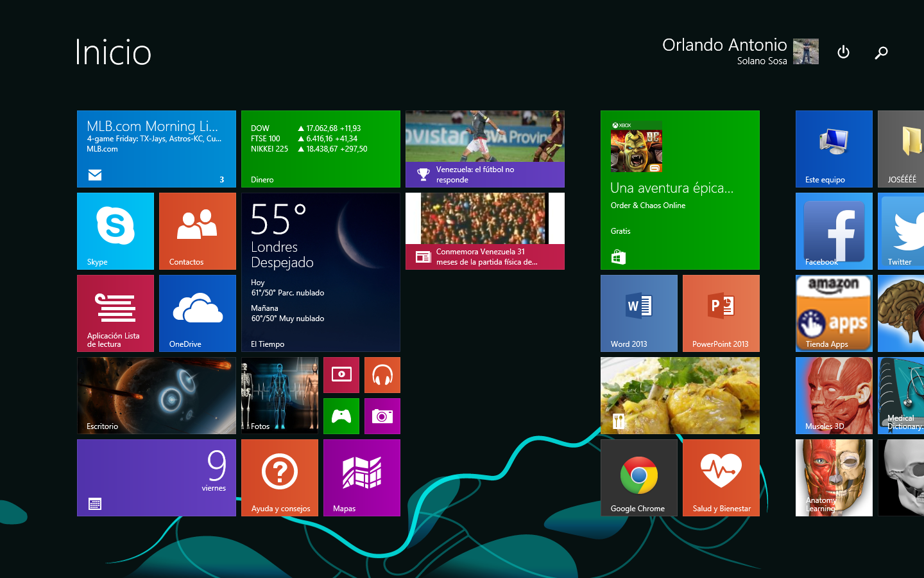Open the Mapas tile
The height and width of the screenshot is (578, 924).
(x=362, y=478)
